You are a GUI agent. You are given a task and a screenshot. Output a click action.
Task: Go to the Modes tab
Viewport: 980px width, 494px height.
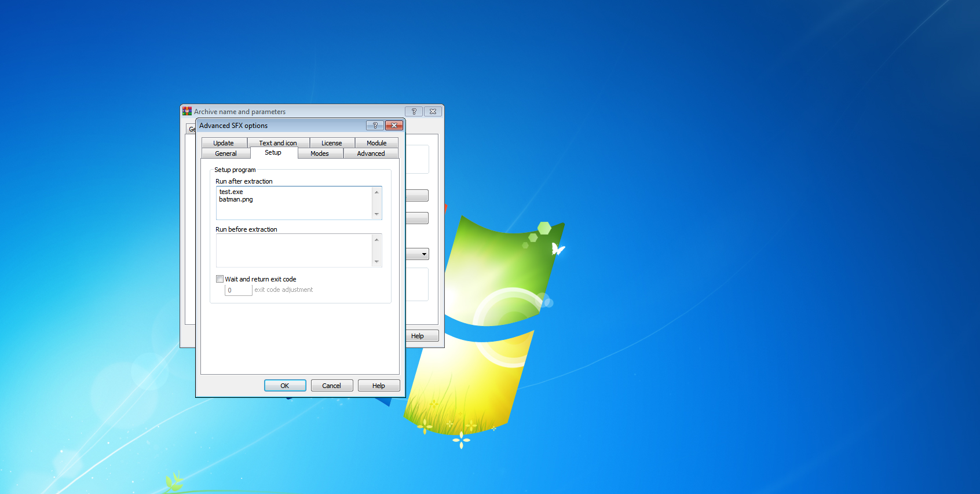[319, 153]
